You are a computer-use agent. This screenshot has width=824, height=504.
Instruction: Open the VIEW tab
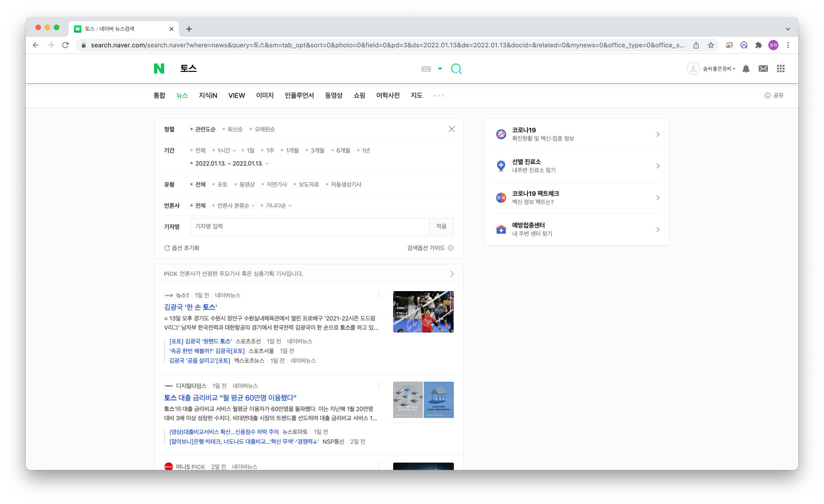click(237, 95)
